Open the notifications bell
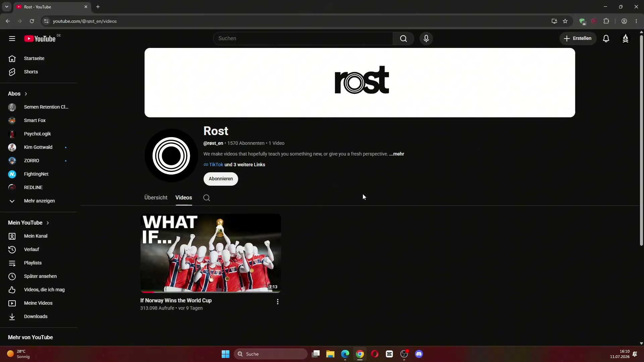644x362 pixels. click(606, 39)
